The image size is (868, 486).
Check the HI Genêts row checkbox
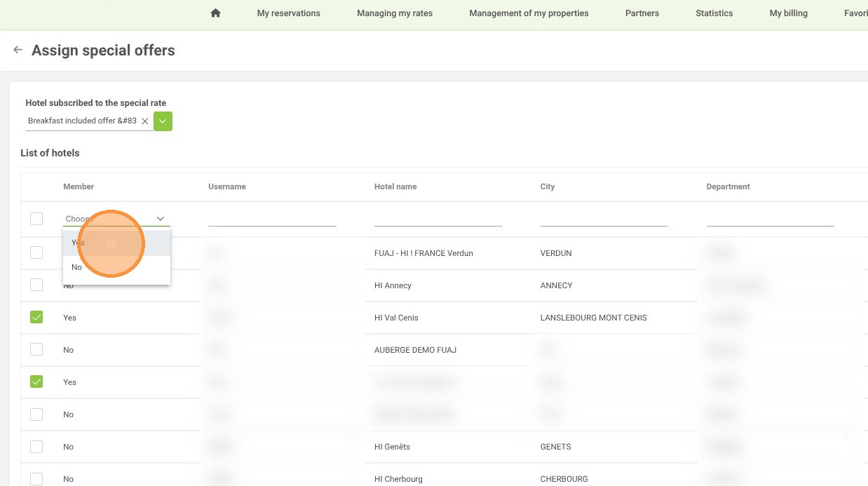pyautogui.click(x=36, y=446)
